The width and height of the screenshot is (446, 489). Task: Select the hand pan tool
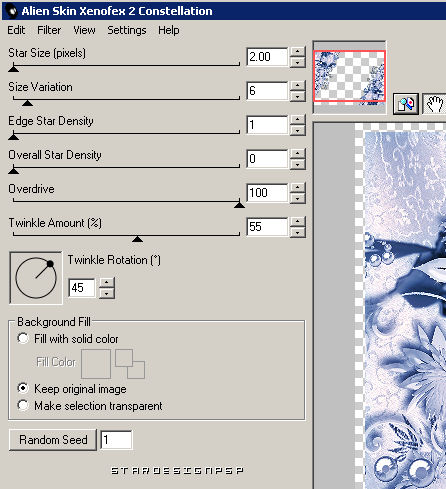[435, 104]
